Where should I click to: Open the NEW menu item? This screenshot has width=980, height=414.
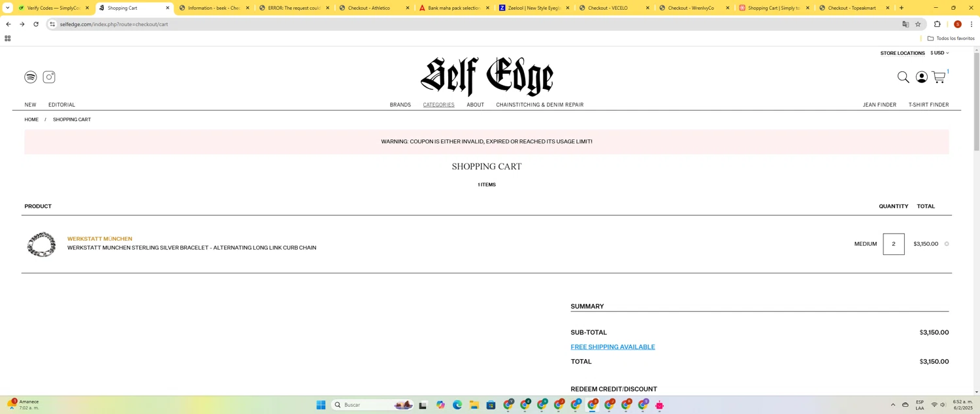pyautogui.click(x=31, y=105)
